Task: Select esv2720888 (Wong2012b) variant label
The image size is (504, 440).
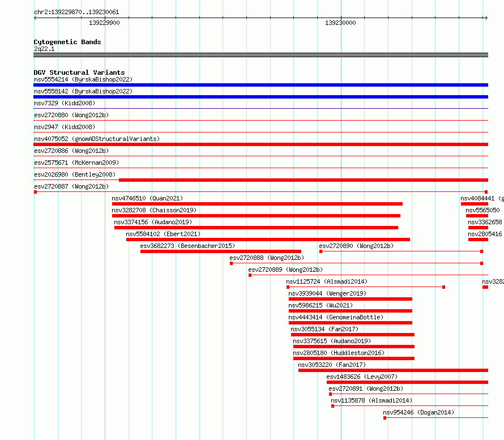Action: 267,258
